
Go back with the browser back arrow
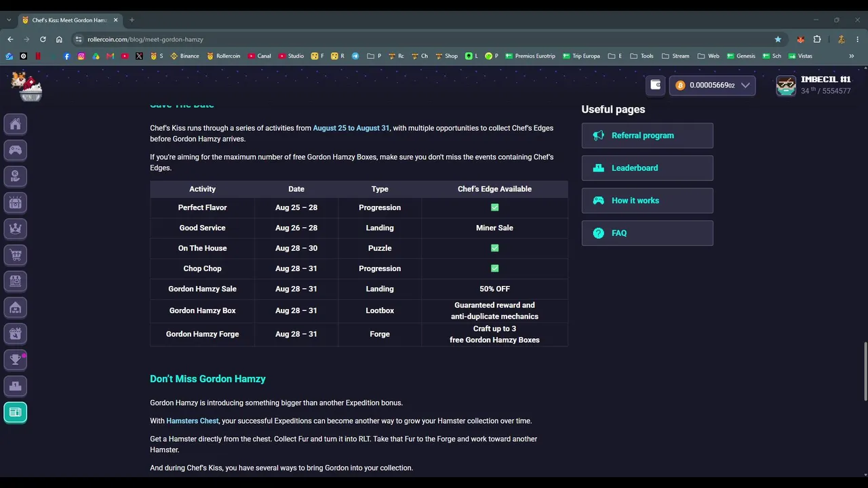[x=10, y=39]
